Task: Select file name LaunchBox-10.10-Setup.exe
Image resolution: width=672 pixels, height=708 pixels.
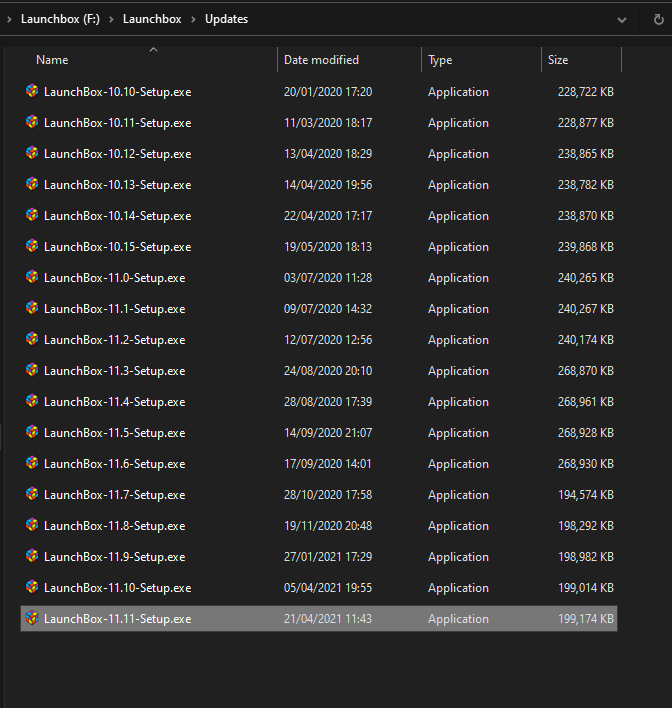Action: (117, 92)
